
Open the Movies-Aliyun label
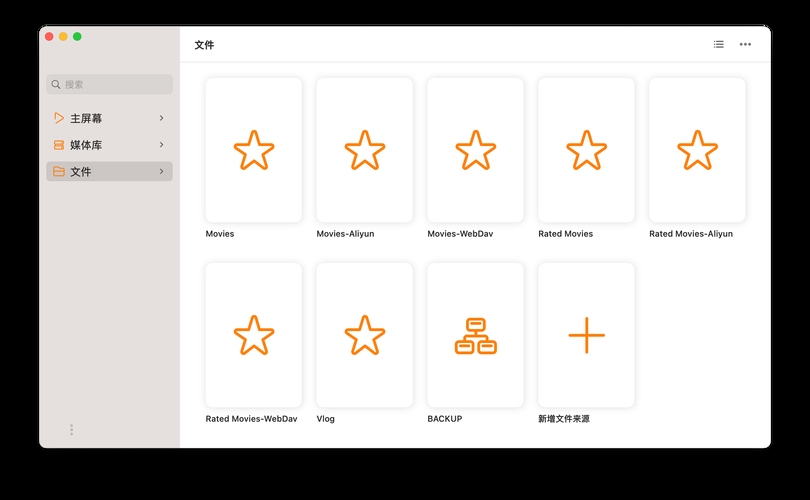(345, 233)
